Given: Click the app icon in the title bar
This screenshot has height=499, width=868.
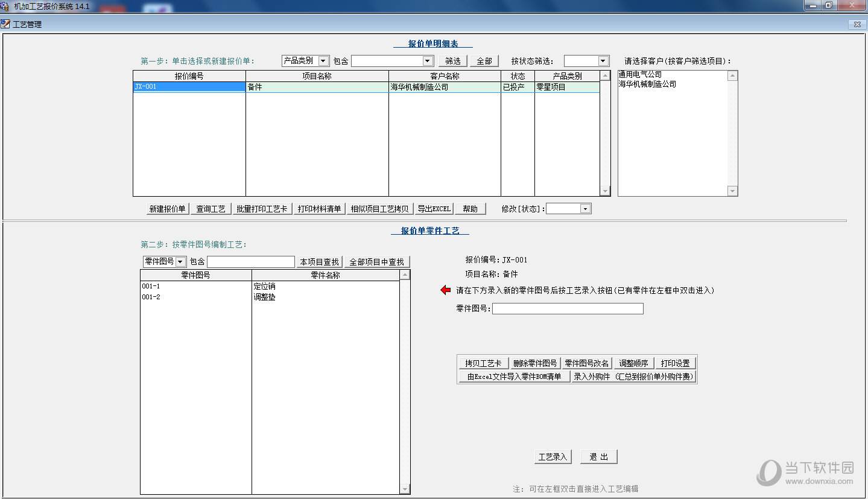Looking at the screenshot, I should 5,5.
